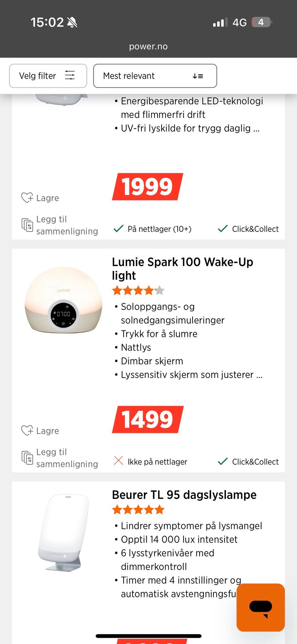Tap Click&Collect under Lumie Spark 100
The image size is (297, 644).
tap(248, 462)
